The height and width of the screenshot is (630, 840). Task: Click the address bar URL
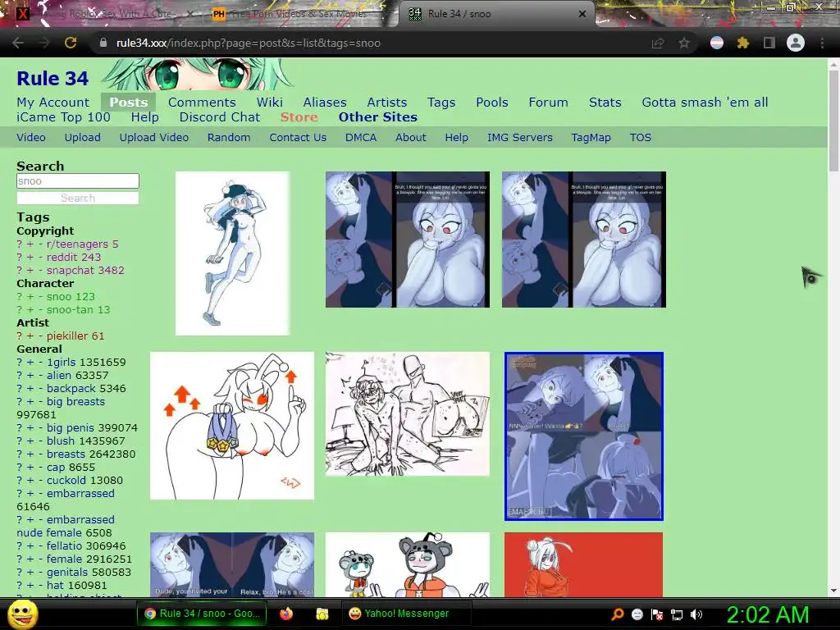coord(248,43)
